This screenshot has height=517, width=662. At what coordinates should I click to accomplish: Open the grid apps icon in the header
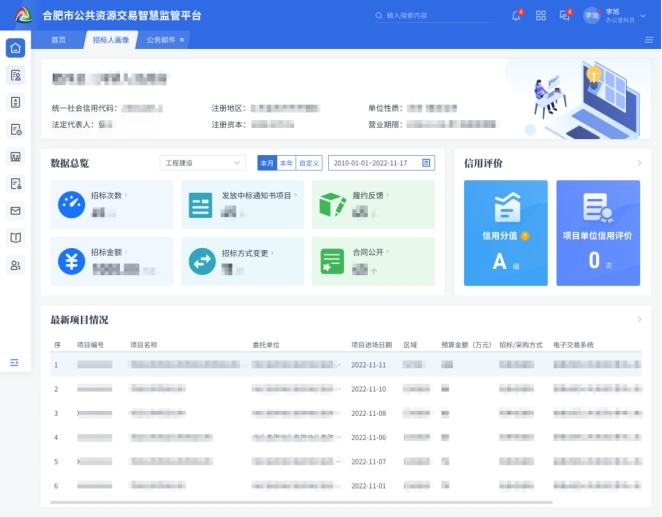[541, 15]
